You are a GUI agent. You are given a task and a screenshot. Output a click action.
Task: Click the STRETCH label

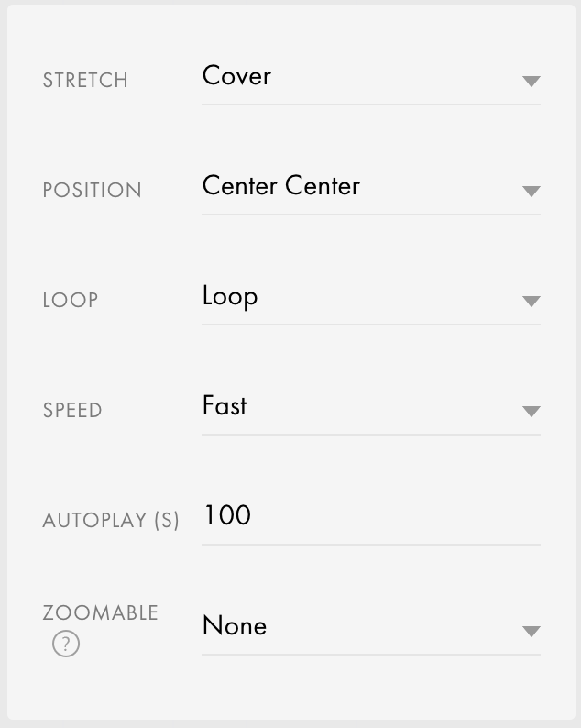pyautogui.click(x=85, y=81)
